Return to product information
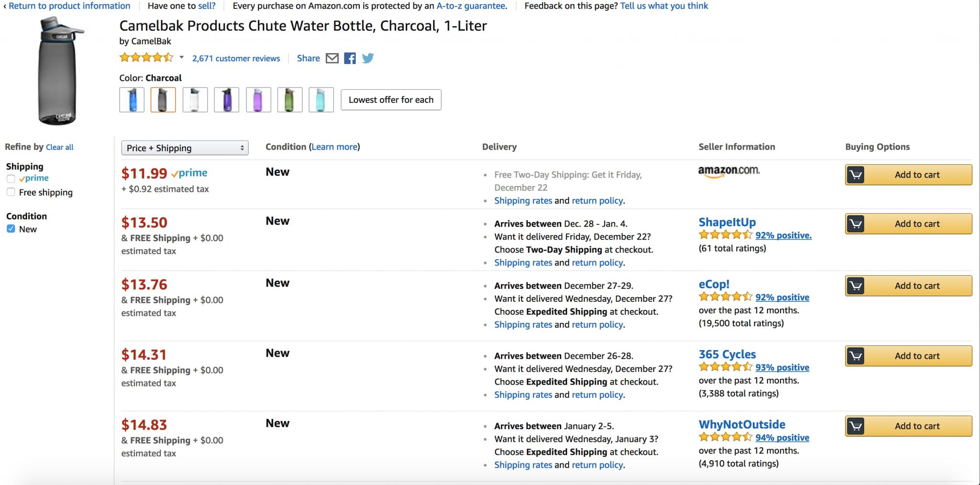The width and height of the screenshot is (980, 485). [69, 6]
